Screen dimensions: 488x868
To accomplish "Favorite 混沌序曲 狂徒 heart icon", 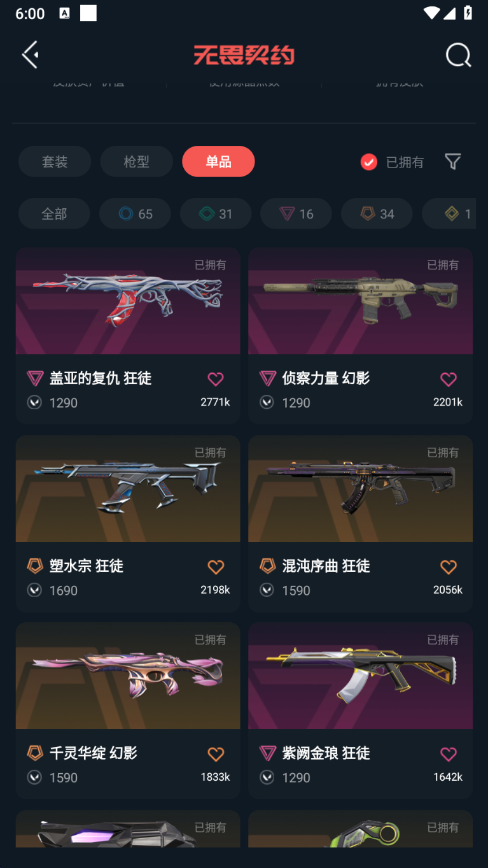I will (x=449, y=567).
